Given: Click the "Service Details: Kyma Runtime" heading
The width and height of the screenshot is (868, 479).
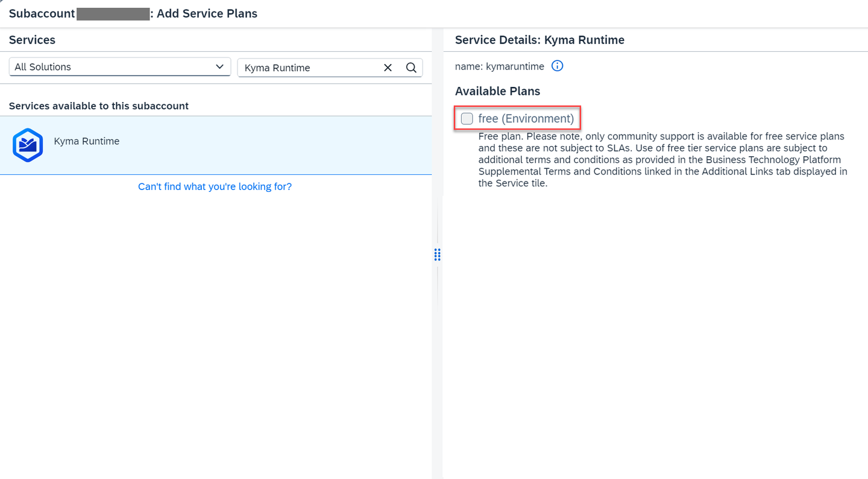Looking at the screenshot, I should (539, 40).
